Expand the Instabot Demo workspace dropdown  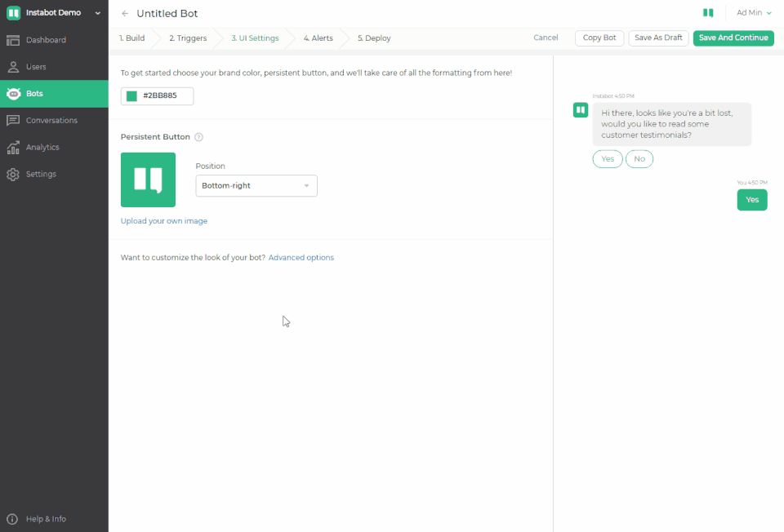click(98, 13)
